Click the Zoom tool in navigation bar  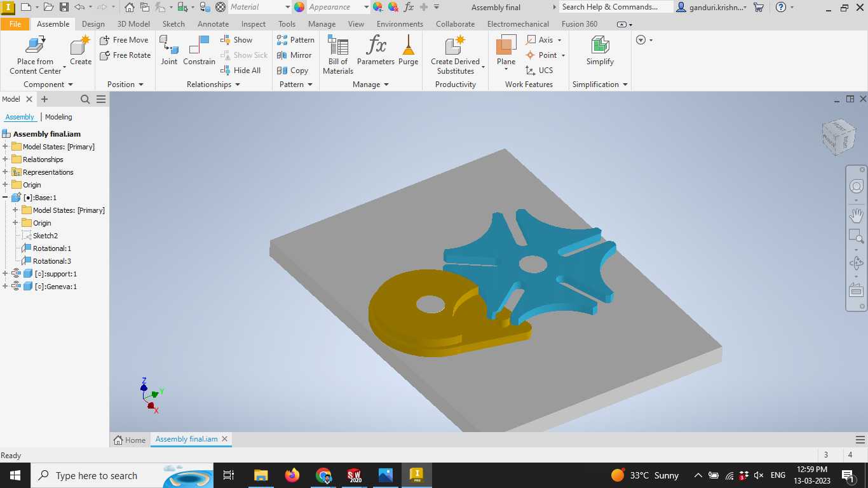tap(856, 237)
